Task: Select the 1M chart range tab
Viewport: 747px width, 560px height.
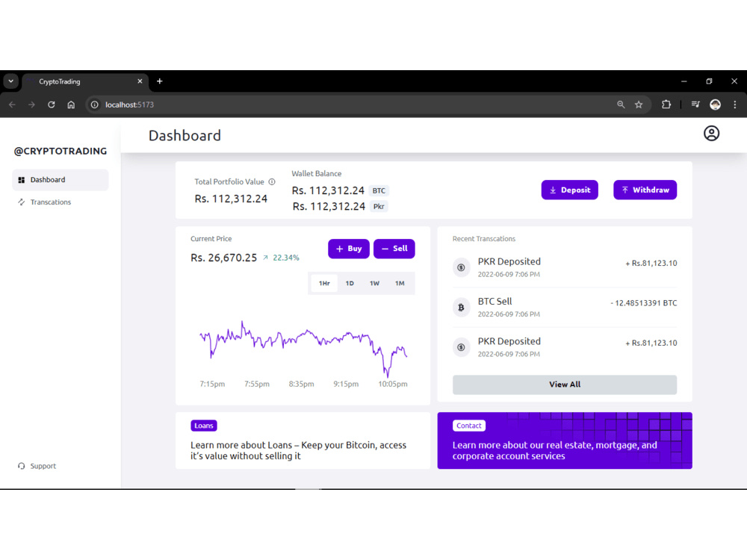Action: tap(400, 283)
